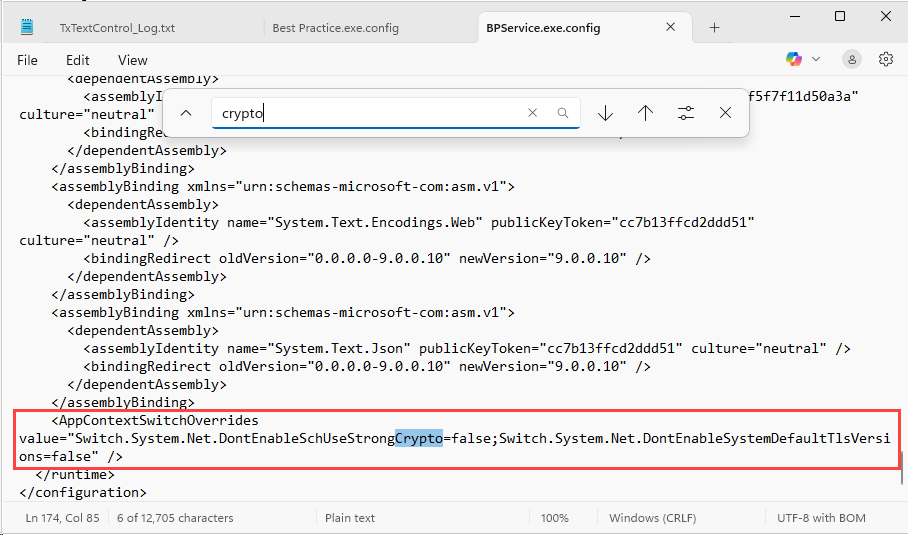Expand the replace toggle chevron
The height and width of the screenshot is (535, 908).
[186, 114]
